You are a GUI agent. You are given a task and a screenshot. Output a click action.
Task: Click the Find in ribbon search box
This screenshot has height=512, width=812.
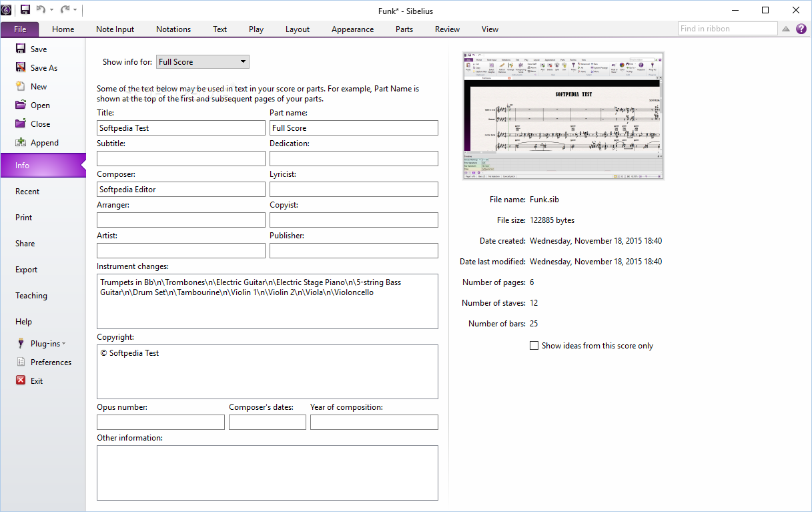point(728,29)
